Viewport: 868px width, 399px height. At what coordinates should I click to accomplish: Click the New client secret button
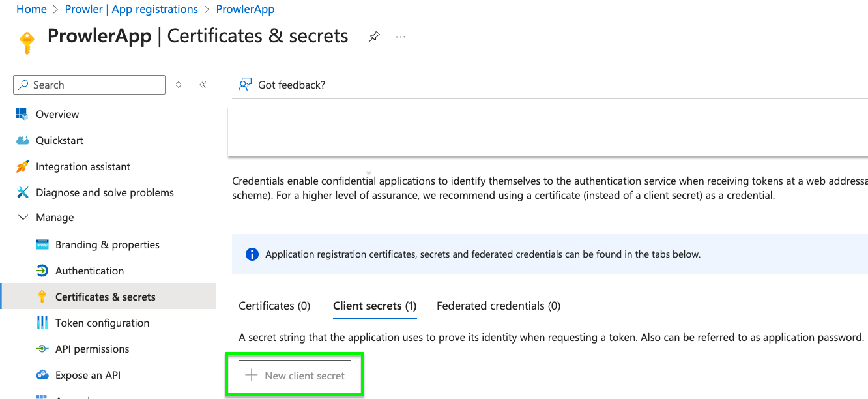[295, 376]
